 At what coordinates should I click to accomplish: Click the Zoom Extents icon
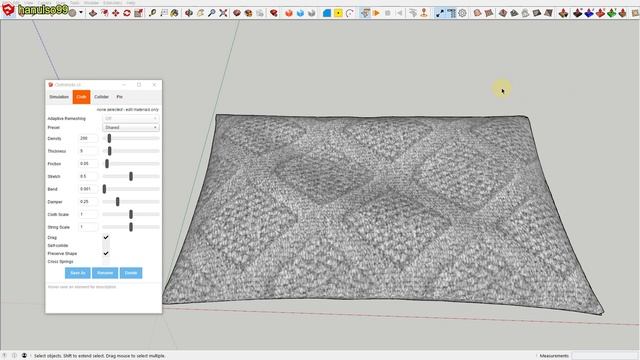(223, 13)
